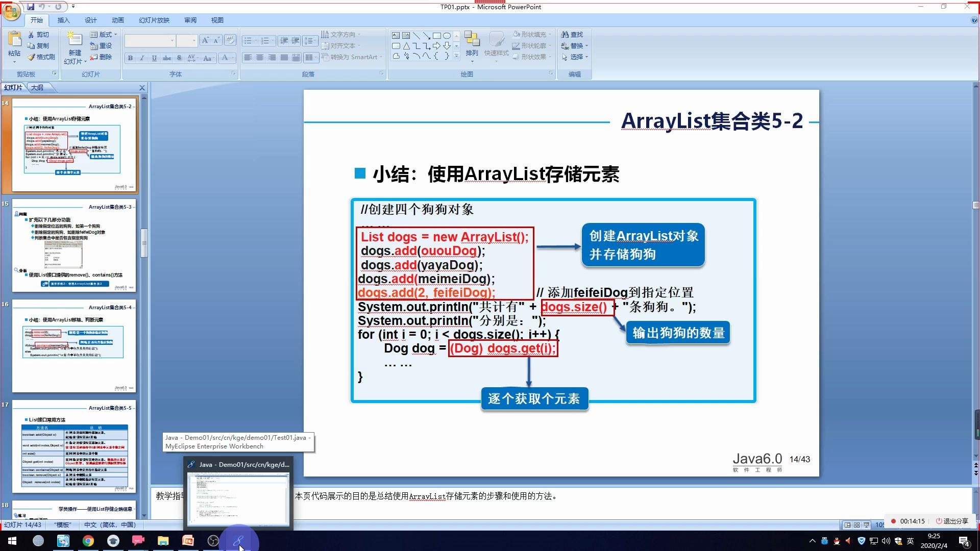
Task: Expand the shapes gallery more arrow
Action: point(456,56)
